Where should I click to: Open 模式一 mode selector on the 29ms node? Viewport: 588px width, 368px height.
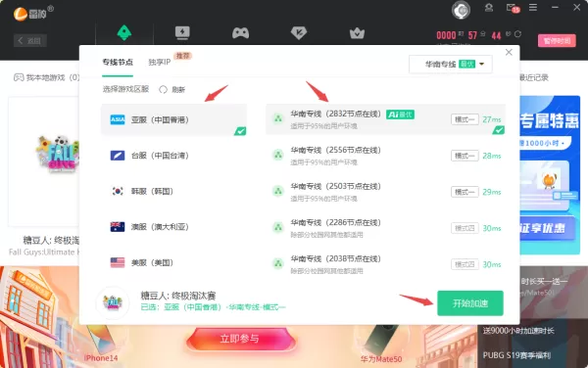point(465,192)
